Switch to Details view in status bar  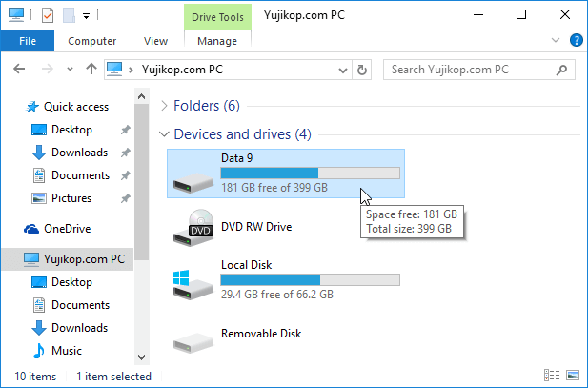point(552,376)
